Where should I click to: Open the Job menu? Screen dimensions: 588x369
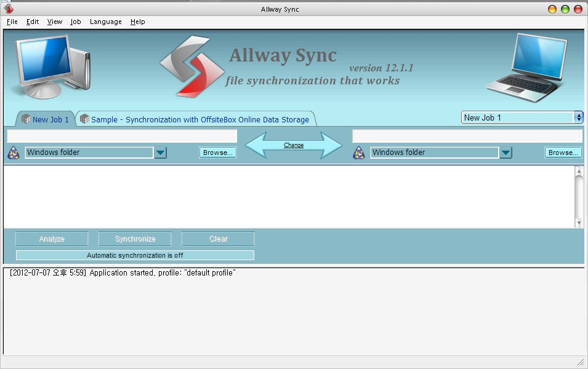(75, 22)
